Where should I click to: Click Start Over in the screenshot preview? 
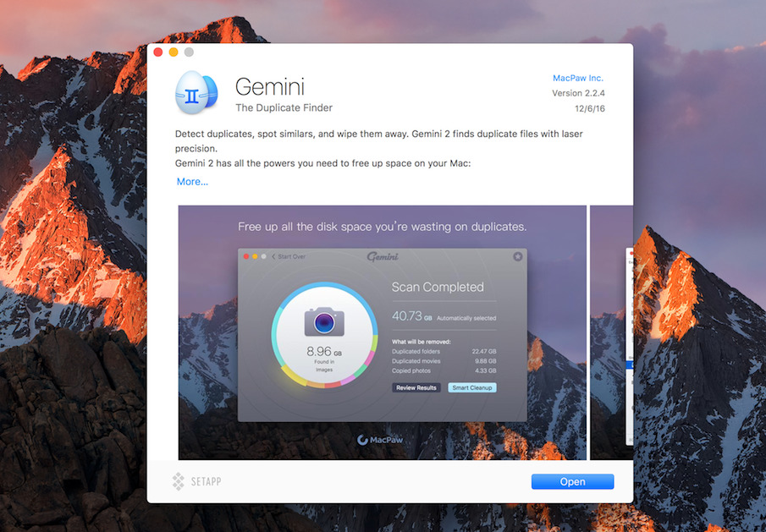289,256
